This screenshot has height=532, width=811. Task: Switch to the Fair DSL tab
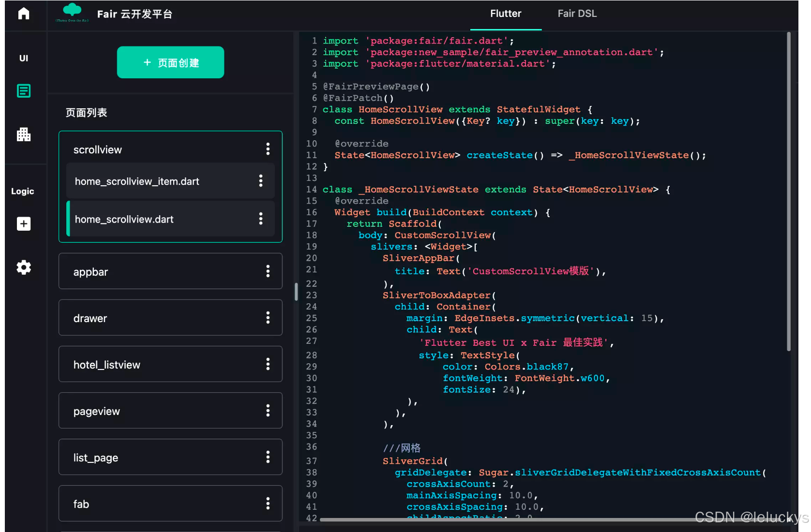tap(577, 14)
